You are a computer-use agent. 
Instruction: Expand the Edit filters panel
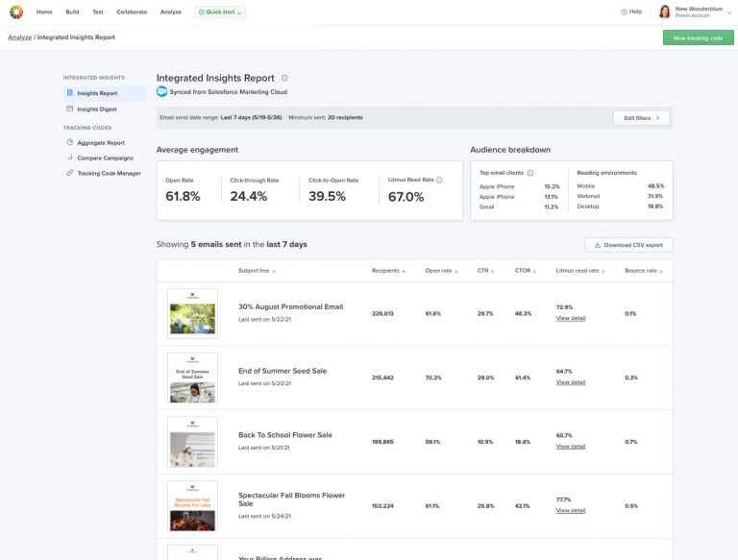pos(641,118)
